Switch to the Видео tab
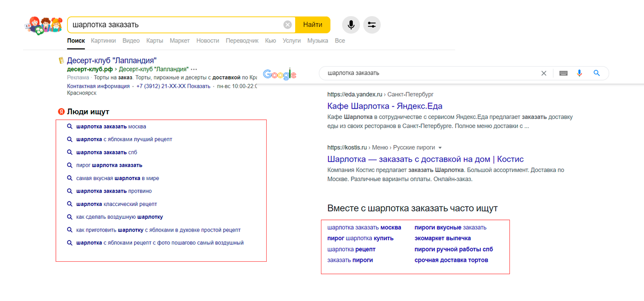This screenshot has height=301, width=644. click(x=131, y=41)
